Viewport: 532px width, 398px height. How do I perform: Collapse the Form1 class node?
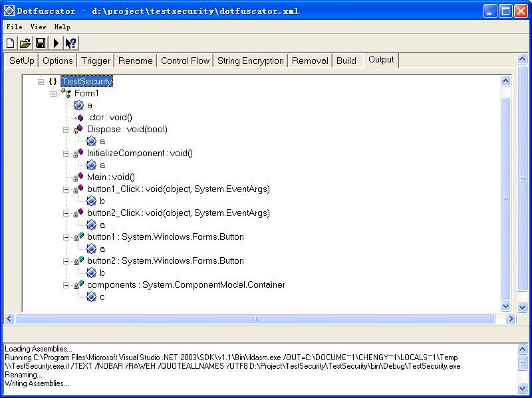[54, 94]
